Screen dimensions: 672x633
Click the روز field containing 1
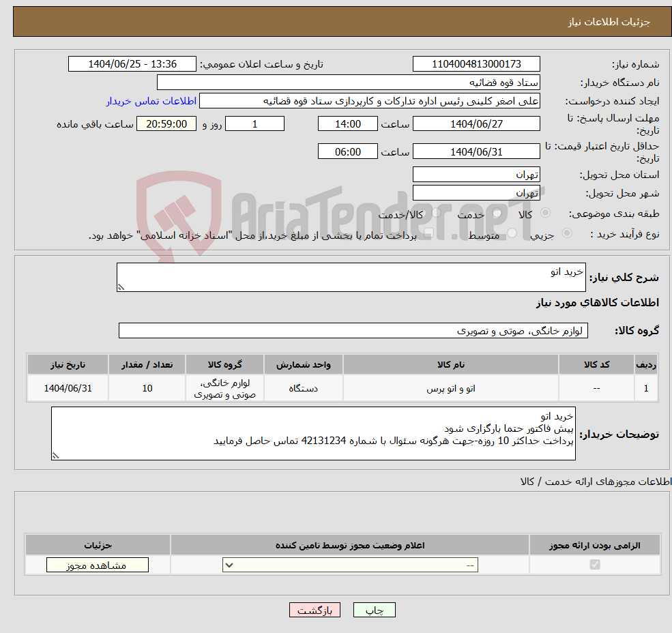point(254,123)
